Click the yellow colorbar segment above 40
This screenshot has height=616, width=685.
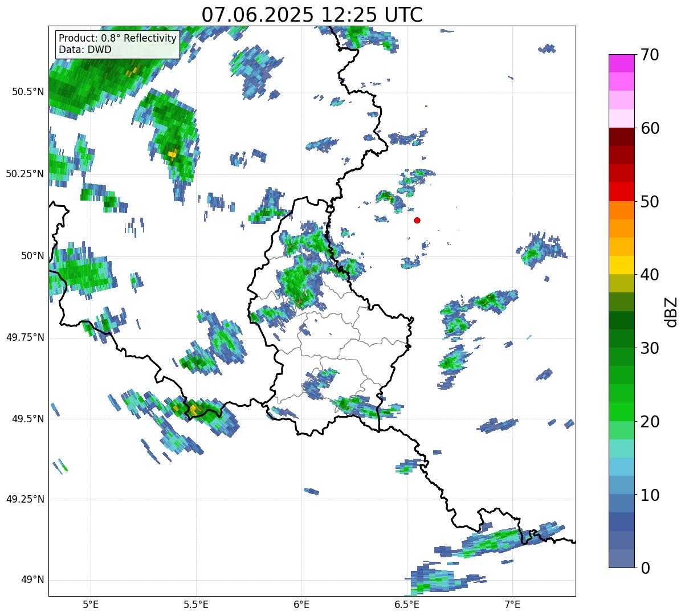(621, 265)
